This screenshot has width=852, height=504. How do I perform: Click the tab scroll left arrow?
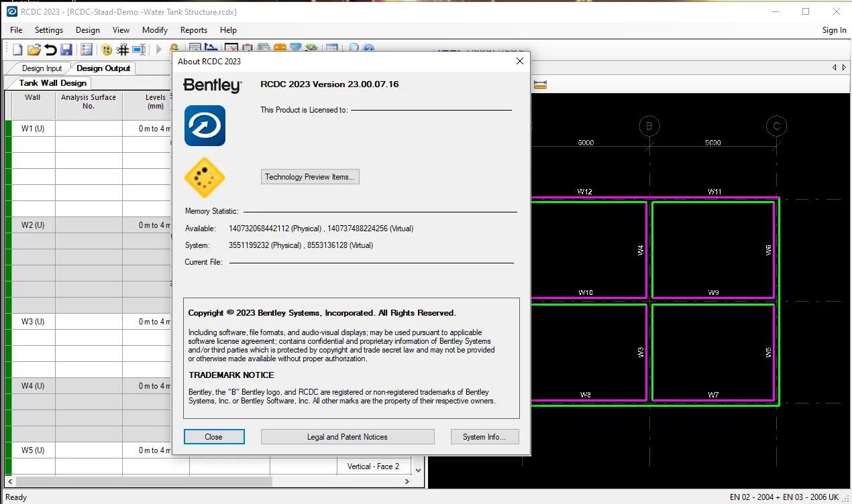(835, 68)
